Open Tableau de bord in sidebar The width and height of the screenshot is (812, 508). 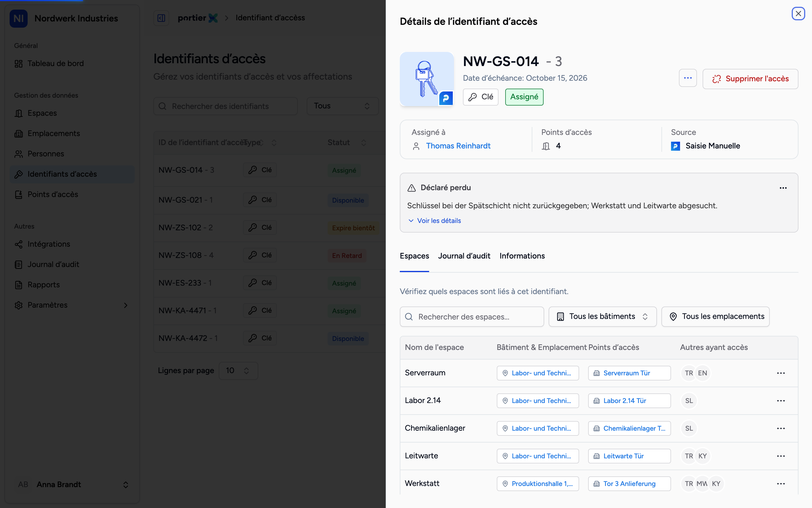[72, 63]
